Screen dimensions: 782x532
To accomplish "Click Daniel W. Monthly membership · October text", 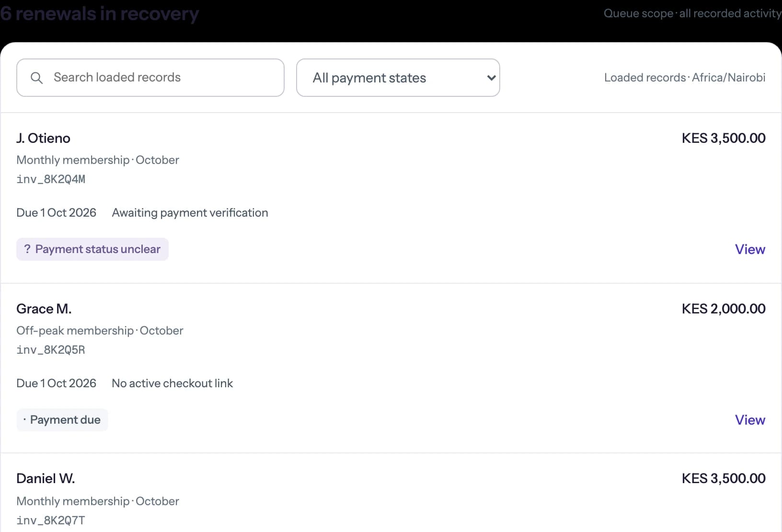I will [x=98, y=501].
